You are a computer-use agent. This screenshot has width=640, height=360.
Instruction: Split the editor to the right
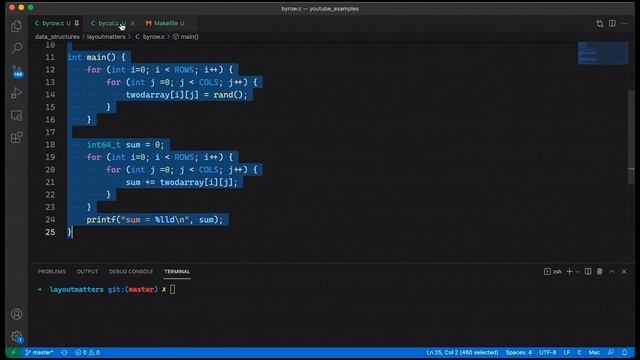(612, 23)
